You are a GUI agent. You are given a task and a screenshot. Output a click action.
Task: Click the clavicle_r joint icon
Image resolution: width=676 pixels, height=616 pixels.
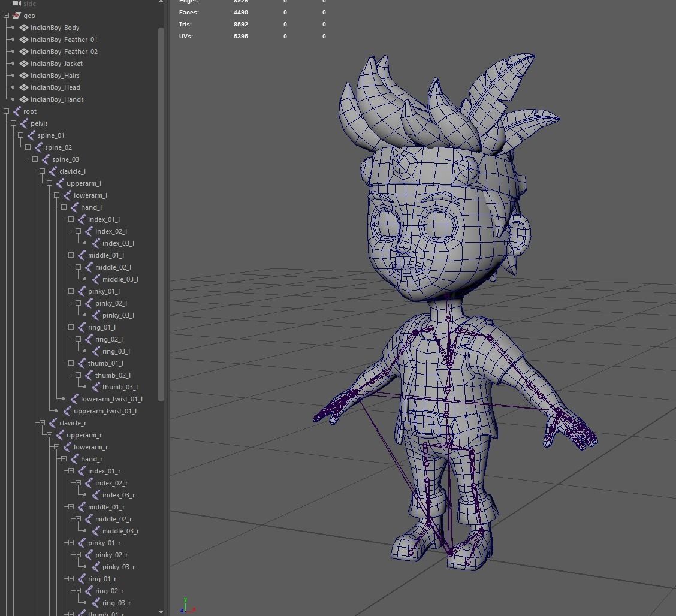coord(53,423)
